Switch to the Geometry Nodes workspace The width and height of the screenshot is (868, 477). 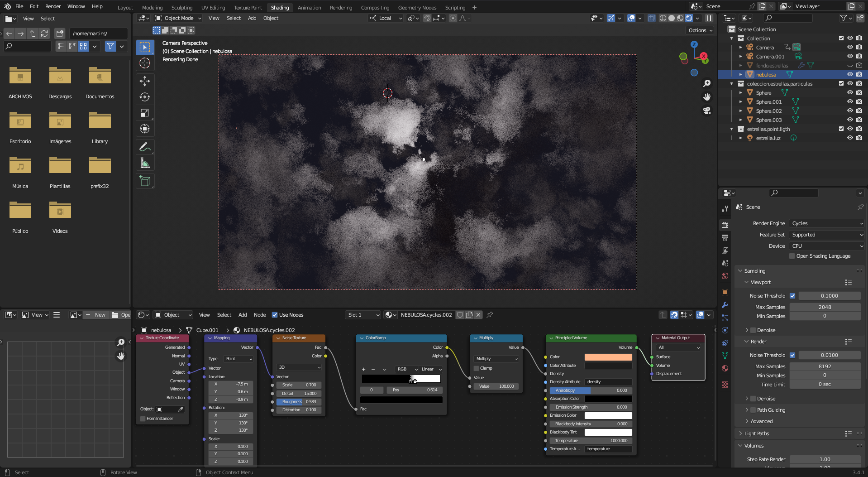tap(417, 8)
